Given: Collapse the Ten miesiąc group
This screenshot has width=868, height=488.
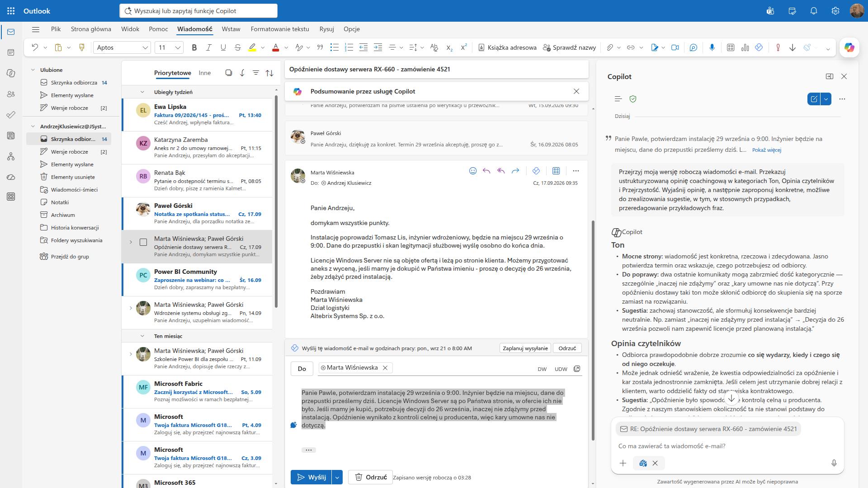Looking at the screenshot, I should pos(142,336).
